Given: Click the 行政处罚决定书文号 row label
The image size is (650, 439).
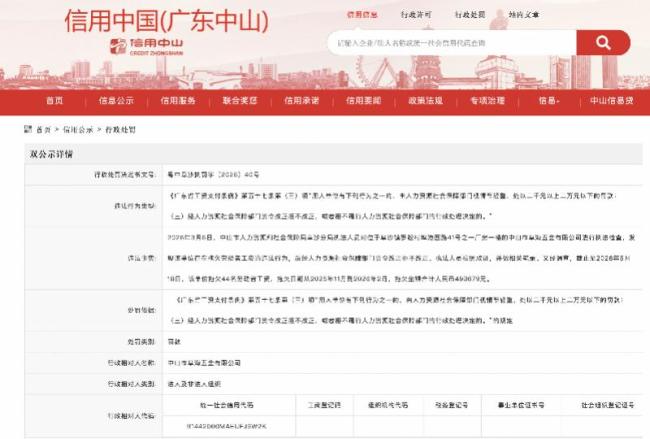Looking at the screenshot, I should (x=124, y=175).
